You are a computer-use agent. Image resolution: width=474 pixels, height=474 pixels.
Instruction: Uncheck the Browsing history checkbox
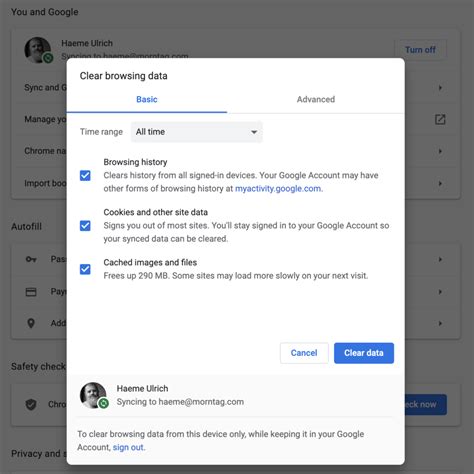[x=85, y=175]
